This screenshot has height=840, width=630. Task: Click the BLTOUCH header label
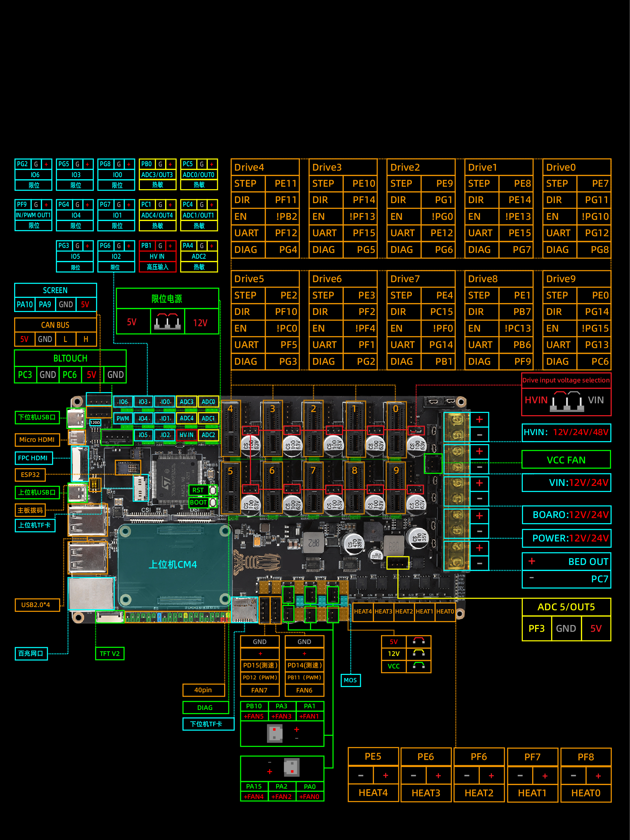(70, 358)
